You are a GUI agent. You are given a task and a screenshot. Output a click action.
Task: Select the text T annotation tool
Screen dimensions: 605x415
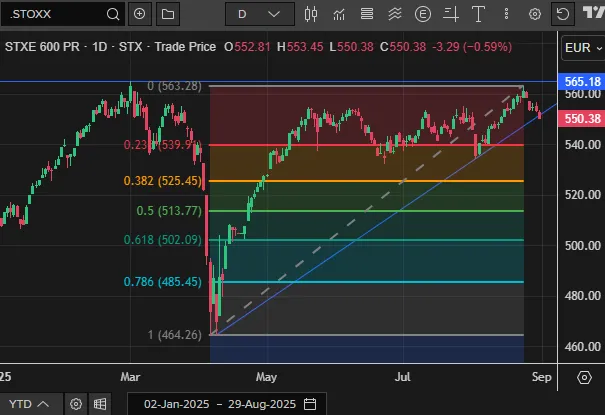coord(478,14)
